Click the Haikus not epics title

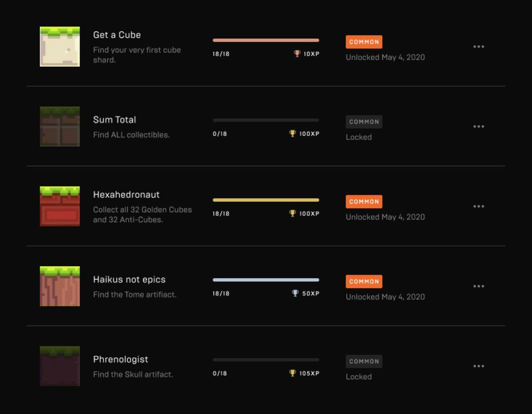pyautogui.click(x=129, y=280)
